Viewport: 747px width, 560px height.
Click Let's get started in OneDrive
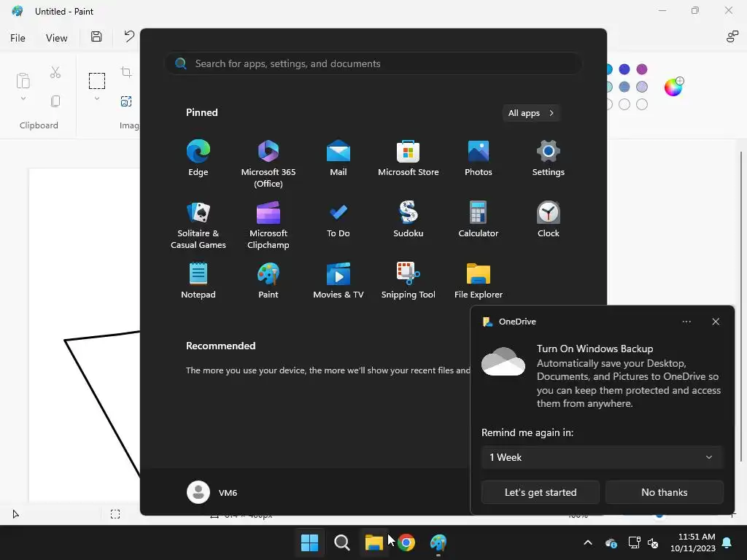coord(541,492)
